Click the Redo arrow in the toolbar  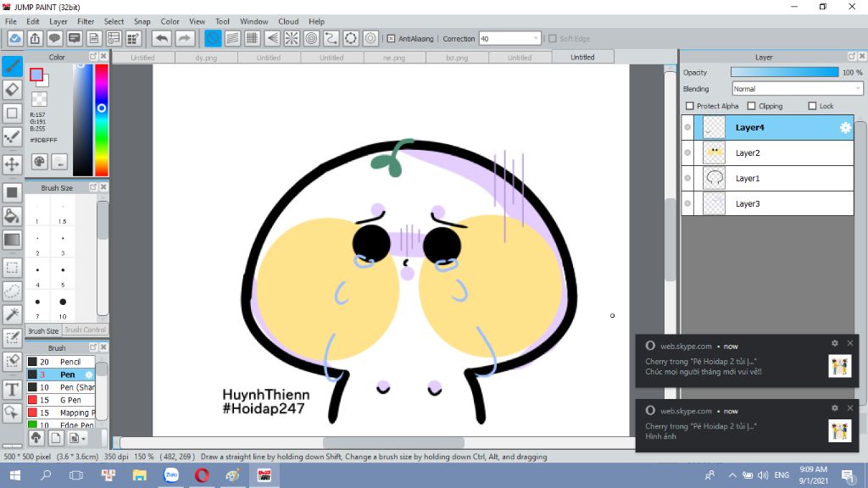point(185,38)
